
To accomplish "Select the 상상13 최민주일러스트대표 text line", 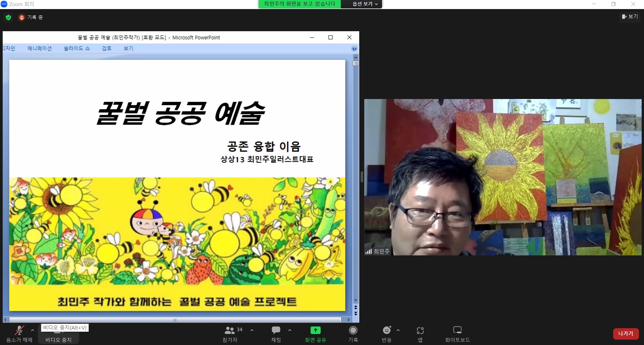I will (267, 159).
